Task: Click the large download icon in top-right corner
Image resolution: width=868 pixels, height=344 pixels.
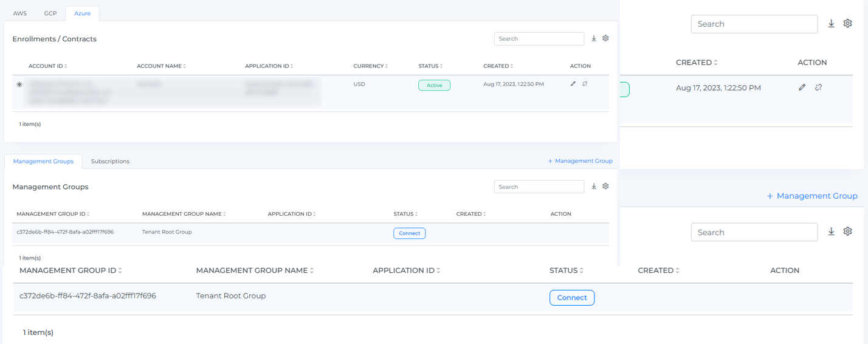Action: 832,24
